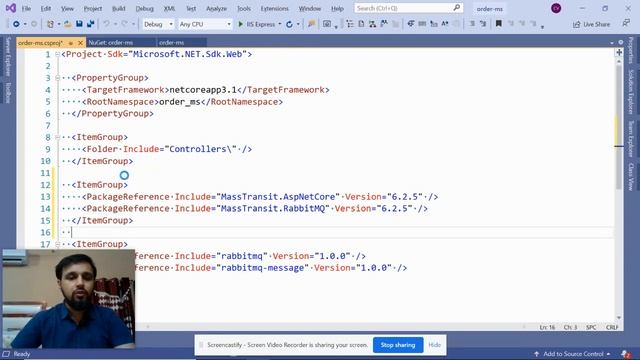Click the Refresh browser icon

[289, 24]
